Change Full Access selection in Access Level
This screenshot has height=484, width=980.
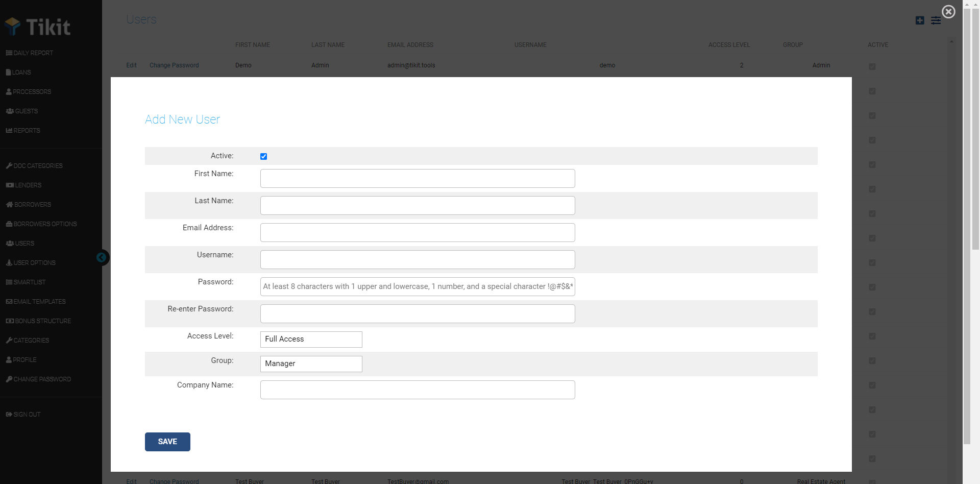tap(311, 339)
